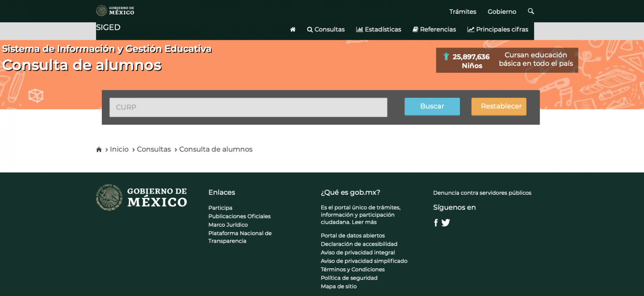Click the home icon in SIGED navigation bar

[293, 29]
